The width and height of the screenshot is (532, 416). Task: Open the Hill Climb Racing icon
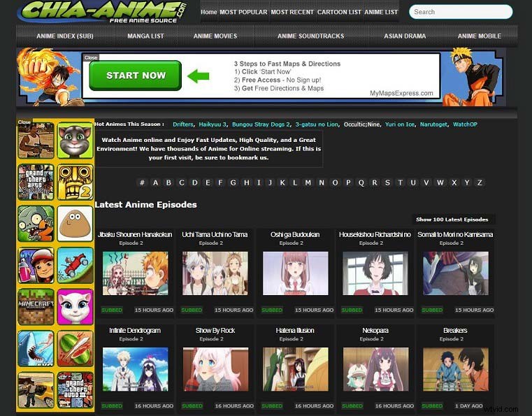click(x=75, y=266)
